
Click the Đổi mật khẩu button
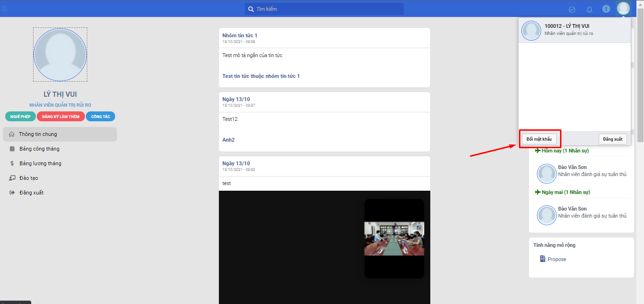pos(539,139)
